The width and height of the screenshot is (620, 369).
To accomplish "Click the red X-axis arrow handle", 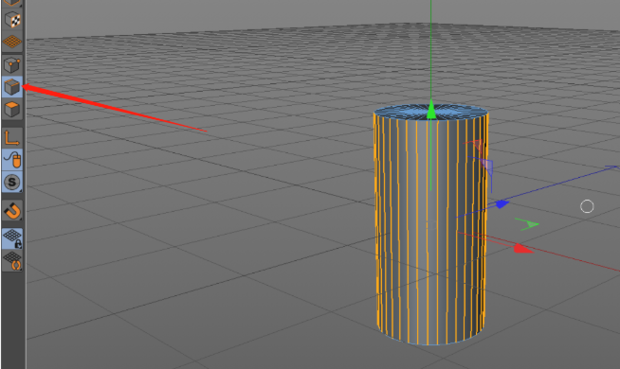I will point(524,248).
